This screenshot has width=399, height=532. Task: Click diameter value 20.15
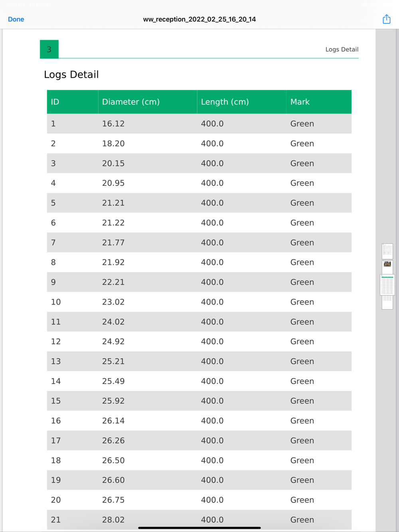coord(113,164)
